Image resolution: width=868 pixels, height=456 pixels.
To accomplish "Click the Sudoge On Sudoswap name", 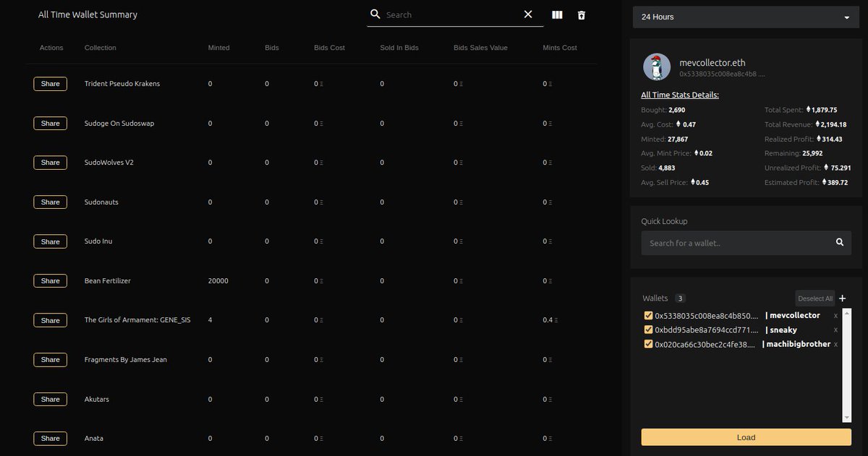I will (x=119, y=123).
